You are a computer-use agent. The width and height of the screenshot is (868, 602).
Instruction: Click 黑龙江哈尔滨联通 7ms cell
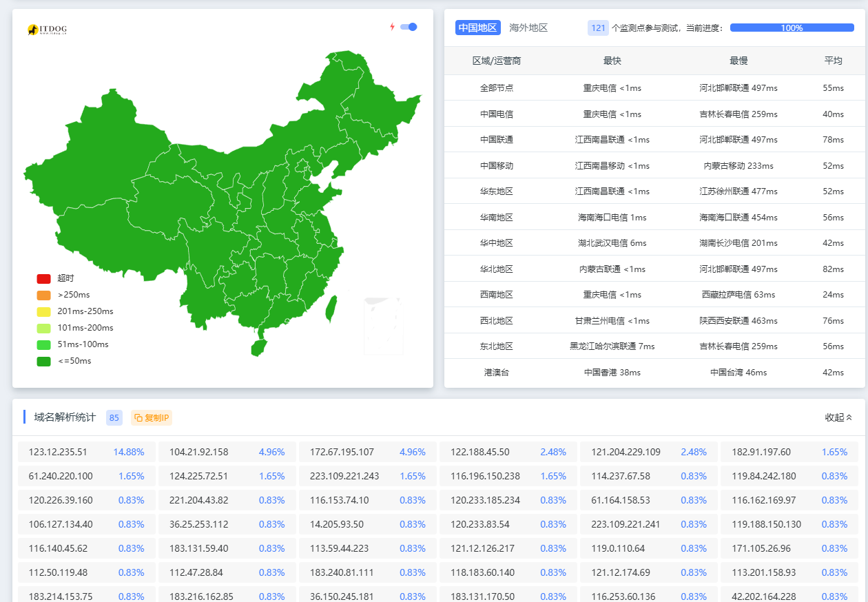[x=612, y=346]
